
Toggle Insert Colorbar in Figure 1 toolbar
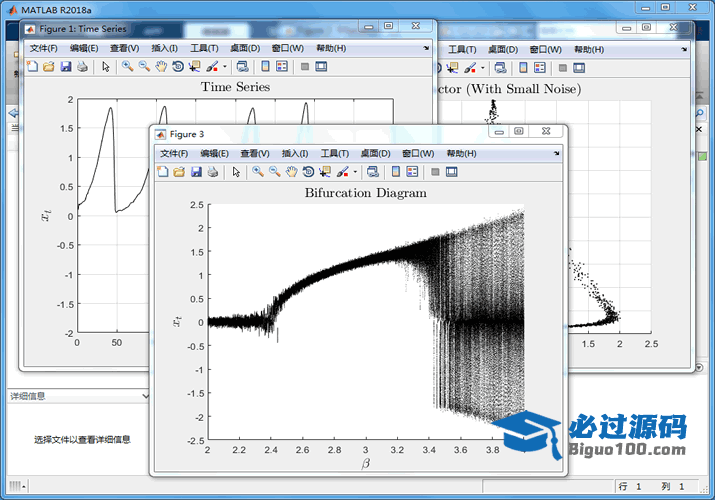[265, 67]
